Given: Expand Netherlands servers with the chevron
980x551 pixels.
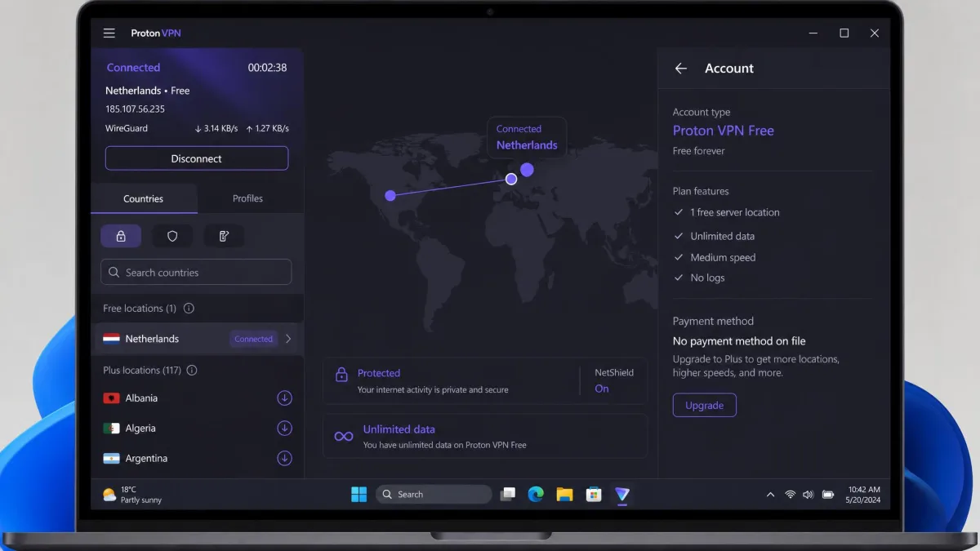Looking at the screenshot, I should (x=288, y=339).
